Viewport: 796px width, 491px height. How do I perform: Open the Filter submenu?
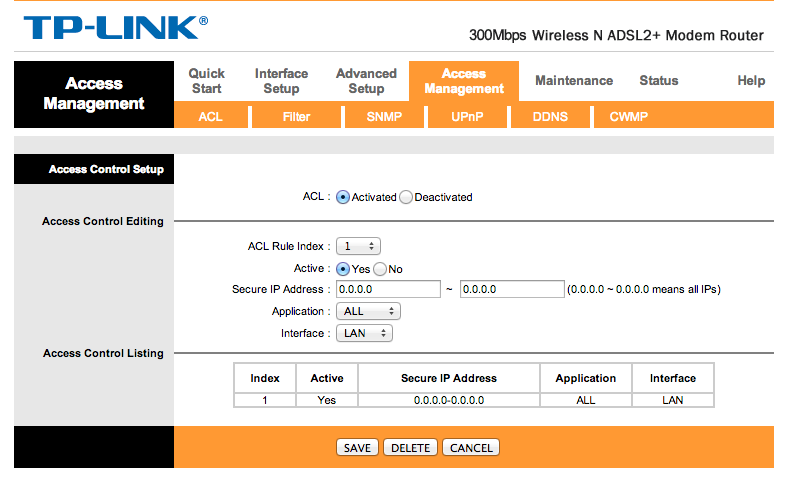coord(296,117)
